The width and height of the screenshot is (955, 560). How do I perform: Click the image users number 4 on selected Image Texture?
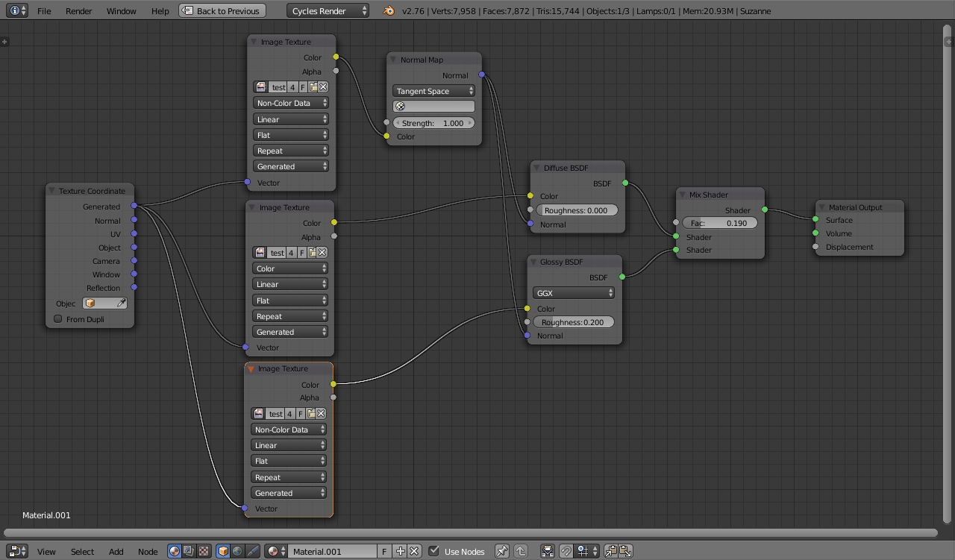[x=291, y=414]
